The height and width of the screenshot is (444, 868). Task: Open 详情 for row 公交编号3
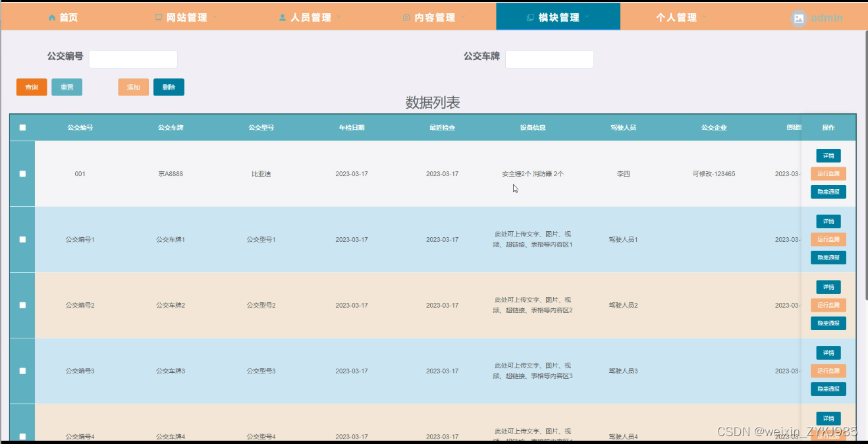click(828, 353)
